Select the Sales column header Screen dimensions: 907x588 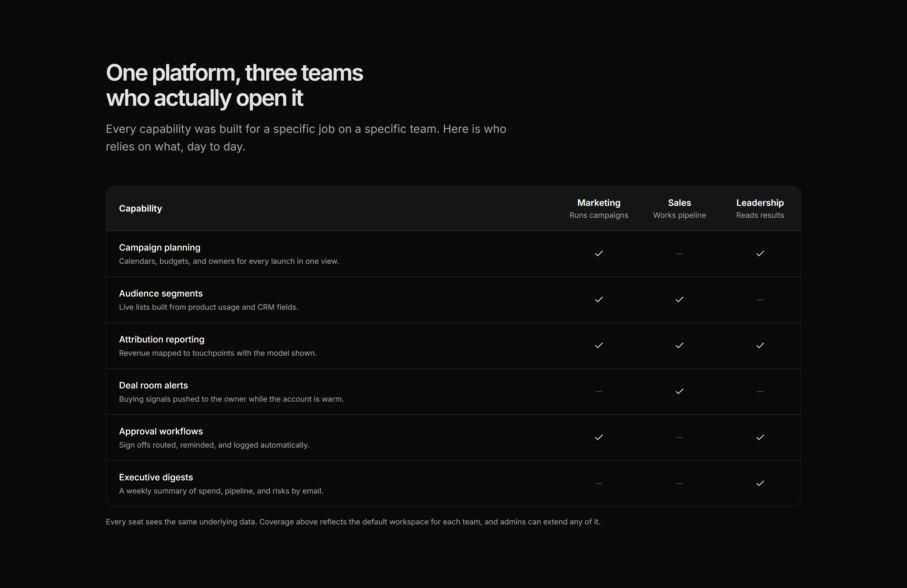tap(680, 208)
